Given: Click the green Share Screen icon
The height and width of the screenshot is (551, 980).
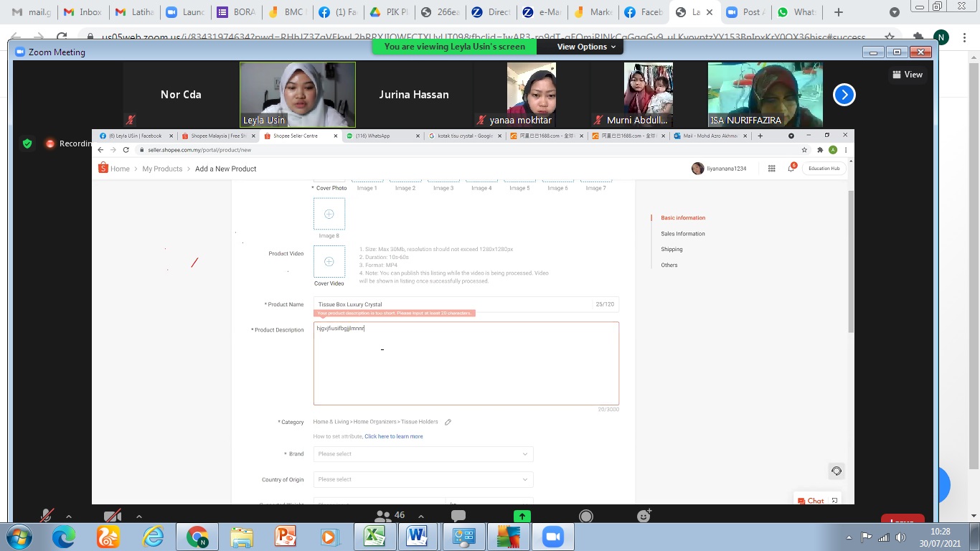Looking at the screenshot, I should click(522, 516).
